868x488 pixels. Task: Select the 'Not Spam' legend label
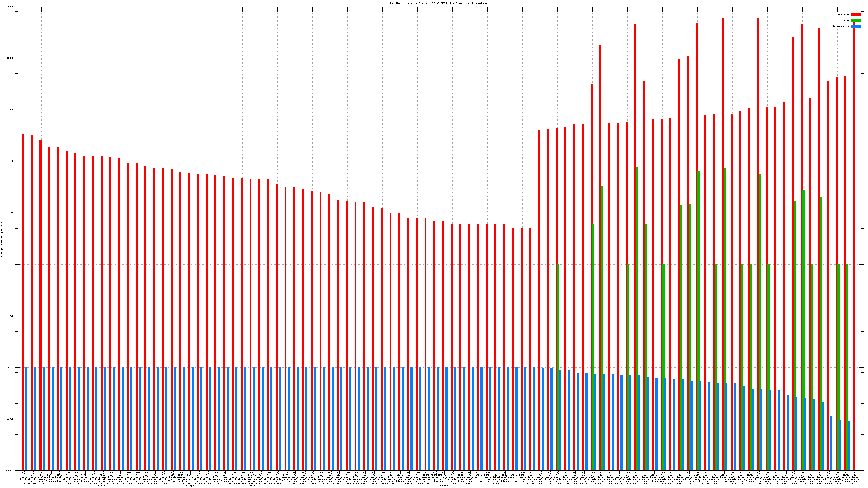click(x=844, y=14)
